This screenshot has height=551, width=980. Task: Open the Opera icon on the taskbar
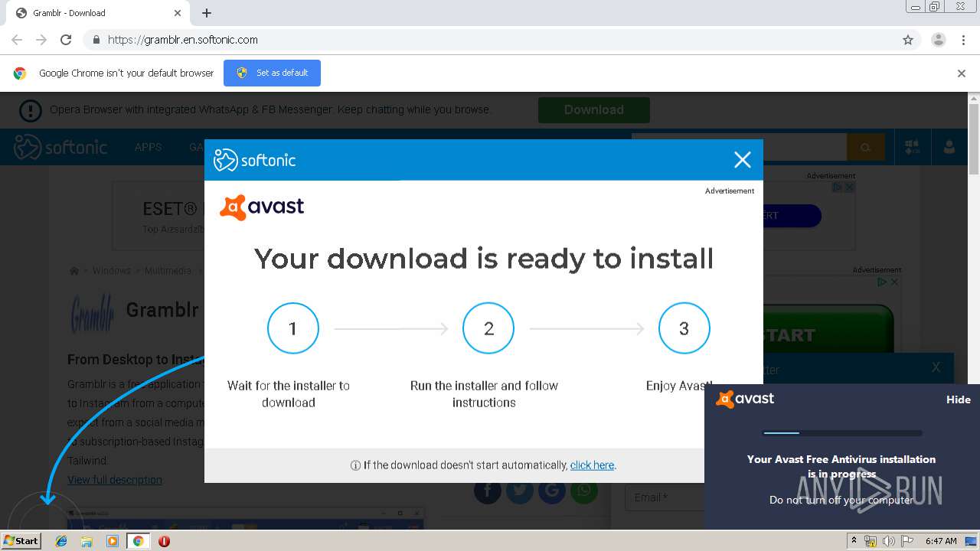pyautogui.click(x=164, y=541)
